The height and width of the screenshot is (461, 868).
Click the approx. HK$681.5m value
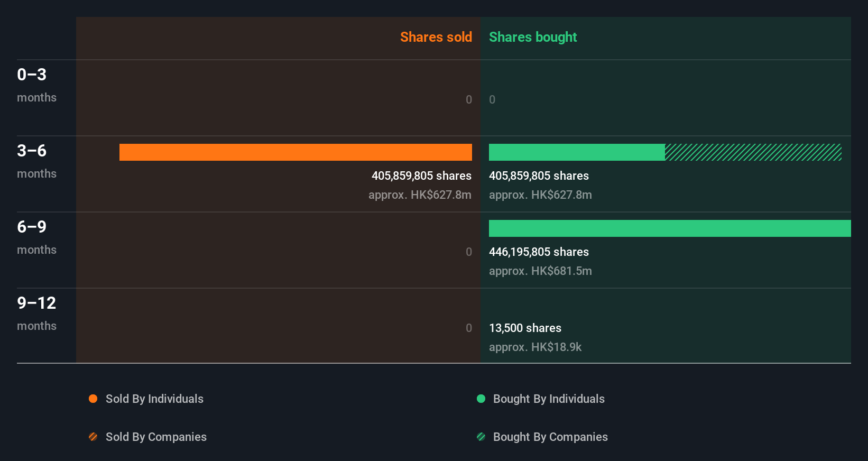coord(540,271)
